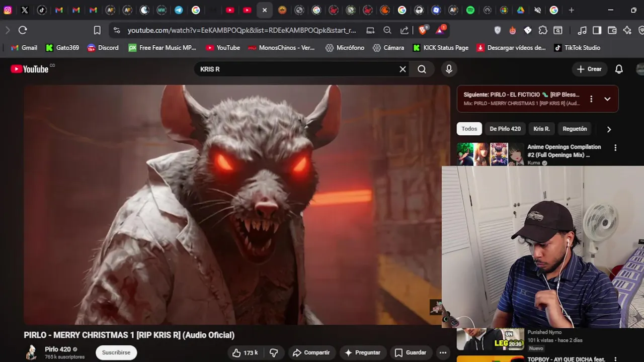This screenshot has width=644, height=362.
Task: Open the extensions puzzle icon
Action: tap(543, 30)
